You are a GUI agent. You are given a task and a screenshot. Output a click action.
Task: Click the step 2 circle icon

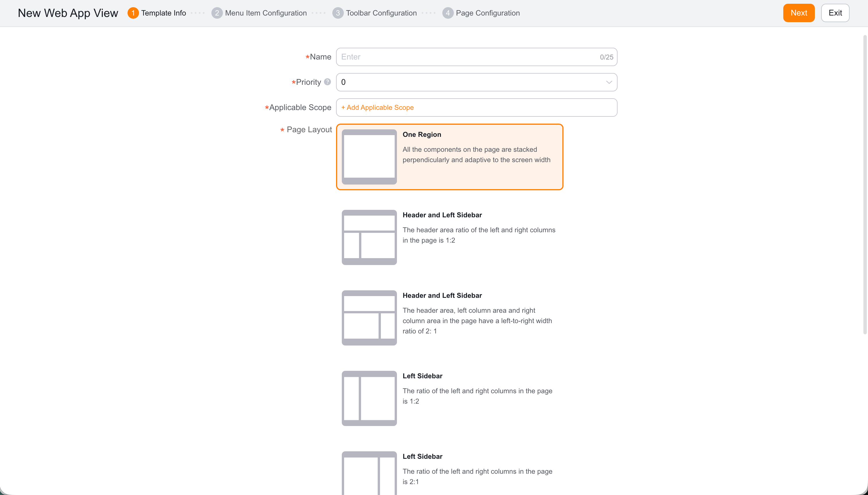pyautogui.click(x=217, y=13)
